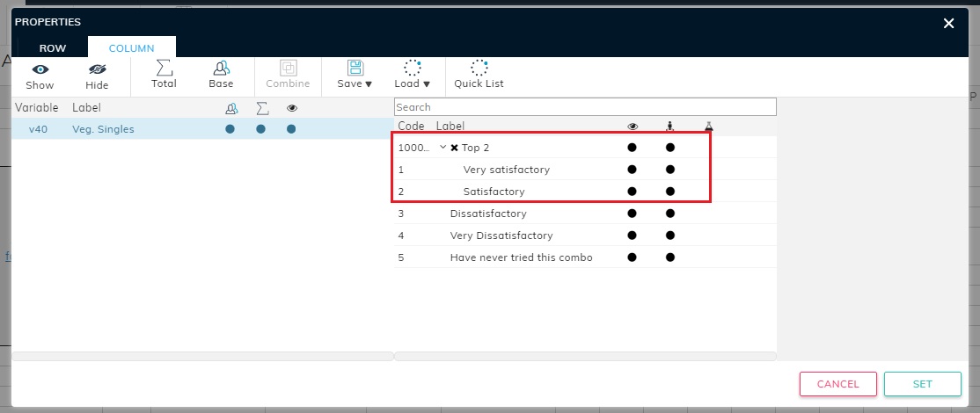Click the Combine toolbar icon
The width and height of the screenshot is (980, 413).
coord(289,68)
